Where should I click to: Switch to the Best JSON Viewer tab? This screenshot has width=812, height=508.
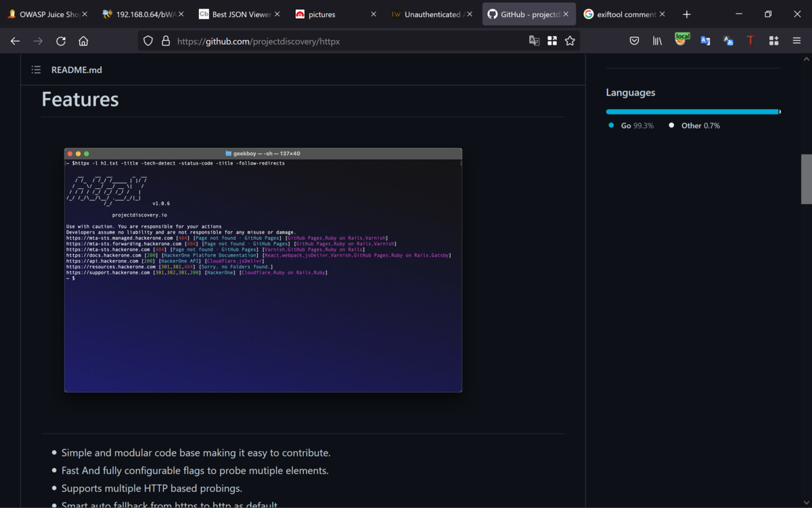tap(240, 14)
